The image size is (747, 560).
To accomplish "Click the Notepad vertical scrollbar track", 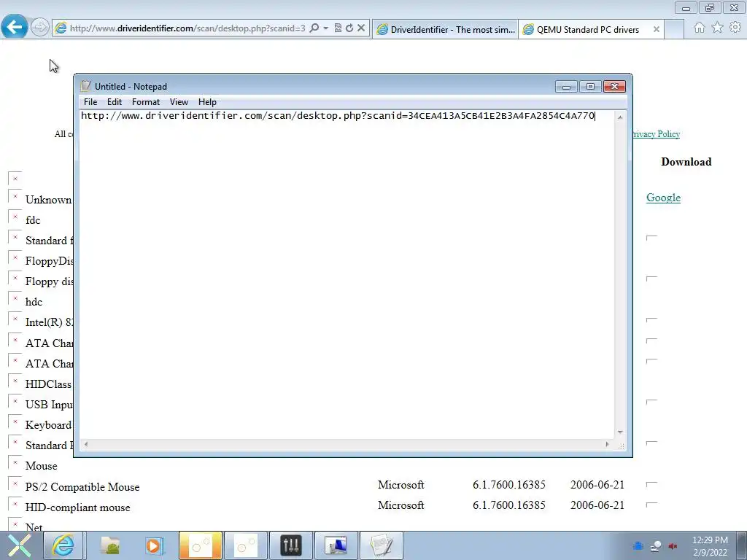I will 620,275.
